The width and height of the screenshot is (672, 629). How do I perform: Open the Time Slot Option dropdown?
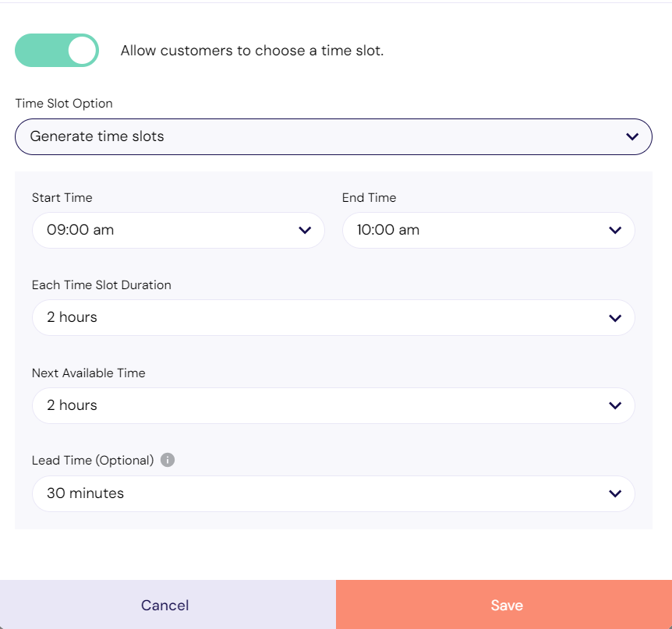(334, 136)
